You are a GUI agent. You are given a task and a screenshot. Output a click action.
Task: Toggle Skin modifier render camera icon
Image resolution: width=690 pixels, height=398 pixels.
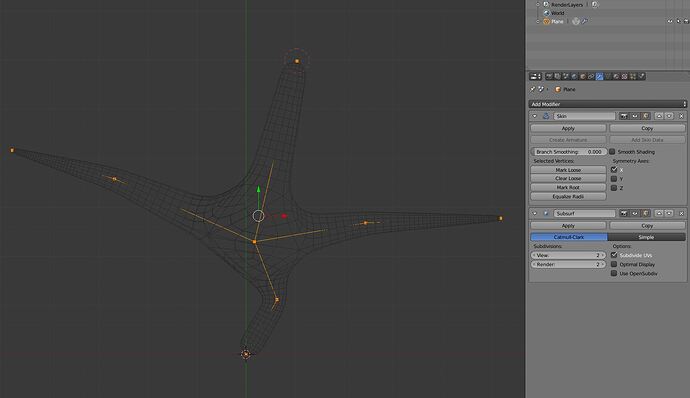pyautogui.click(x=624, y=116)
